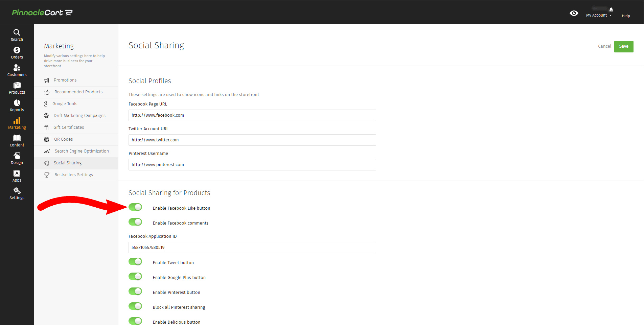The image size is (644, 325).
Task: Click the Search label in left navigation
Action: point(17,40)
